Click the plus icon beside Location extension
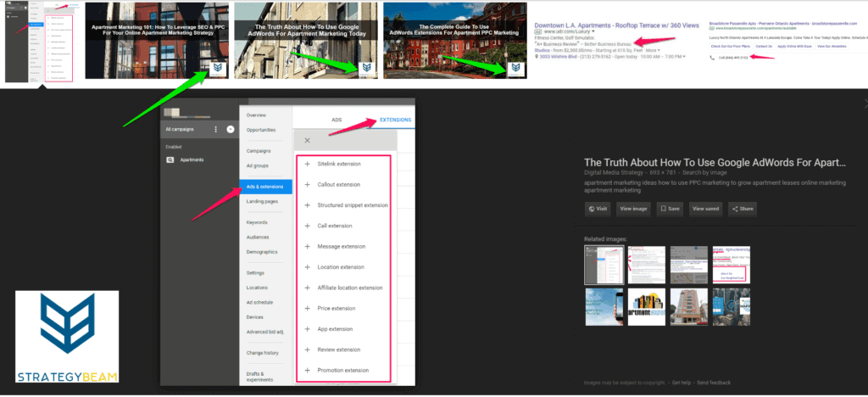The height and width of the screenshot is (397, 868). (307, 267)
